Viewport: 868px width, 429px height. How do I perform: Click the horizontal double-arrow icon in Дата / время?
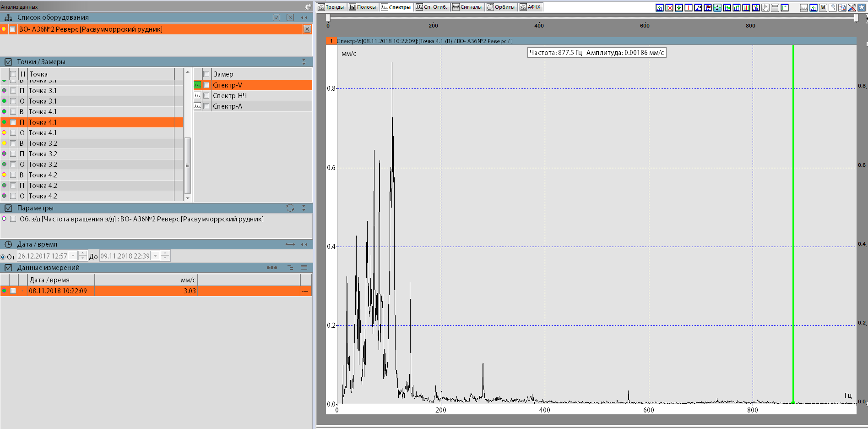[x=290, y=244]
